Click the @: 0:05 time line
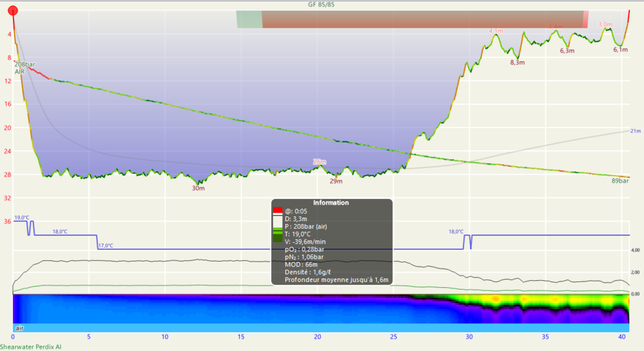 coord(296,211)
